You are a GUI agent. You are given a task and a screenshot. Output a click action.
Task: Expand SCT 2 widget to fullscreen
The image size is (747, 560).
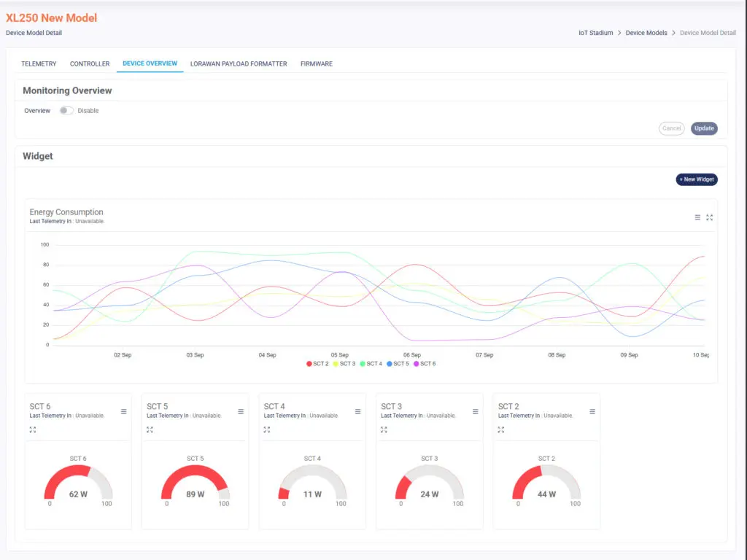[x=501, y=429]
